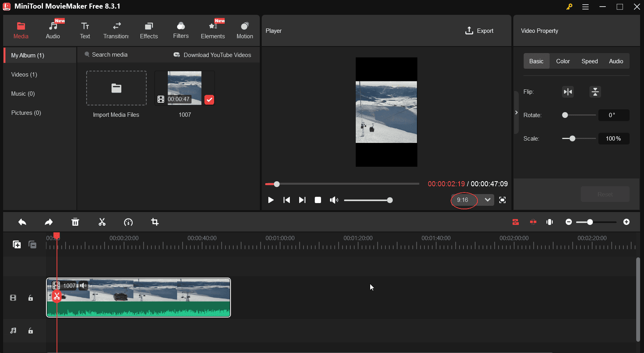Toggle the video track lock

tap(30, 298)
